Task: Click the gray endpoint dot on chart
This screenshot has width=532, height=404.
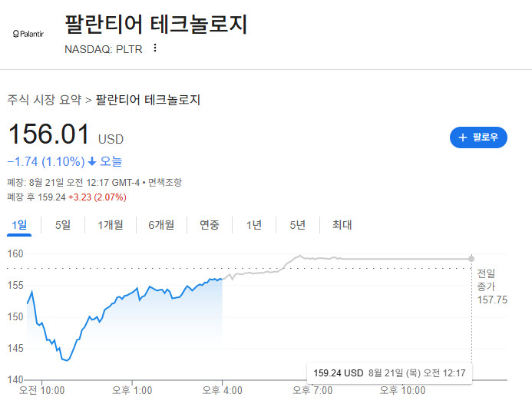Action: 471,259
